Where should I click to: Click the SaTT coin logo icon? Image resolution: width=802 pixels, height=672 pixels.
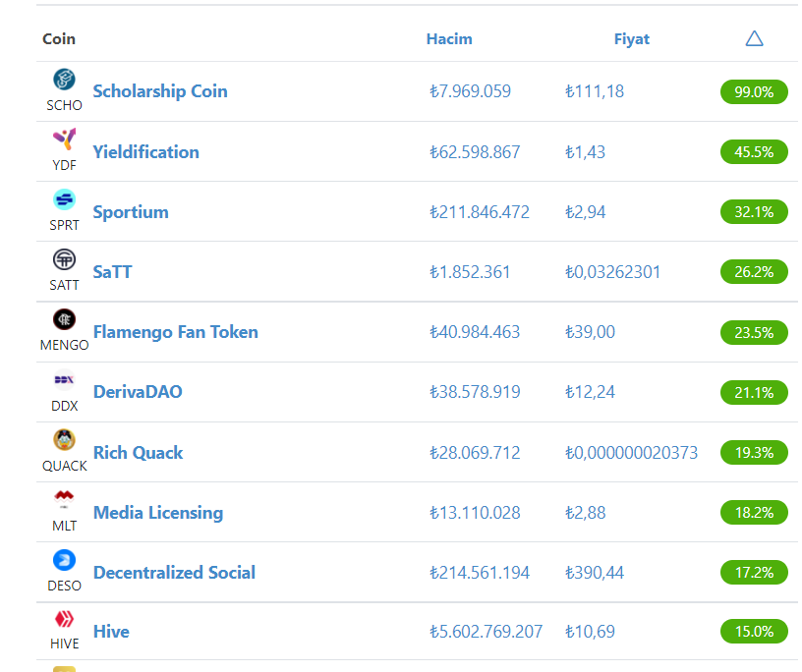click(64, 259)
